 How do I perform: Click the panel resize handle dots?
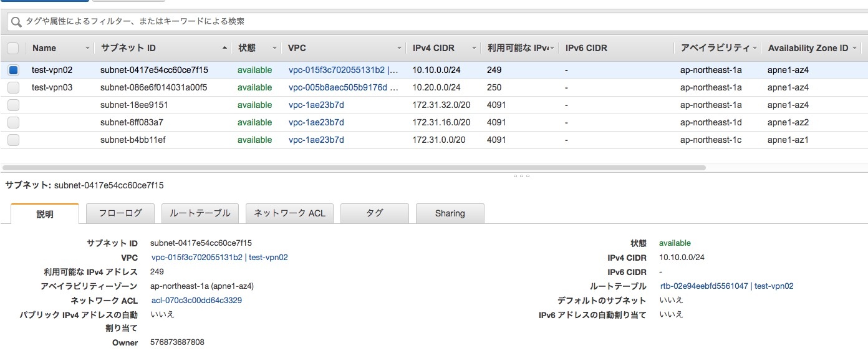click(x=521, y=176)
